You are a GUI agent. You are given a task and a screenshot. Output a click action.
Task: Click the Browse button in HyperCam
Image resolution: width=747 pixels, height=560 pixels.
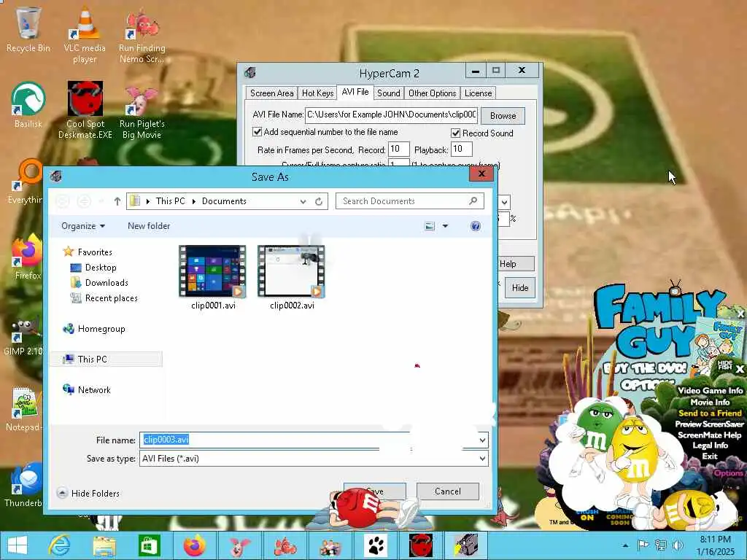pyautogui.click(x=503, y=116)
